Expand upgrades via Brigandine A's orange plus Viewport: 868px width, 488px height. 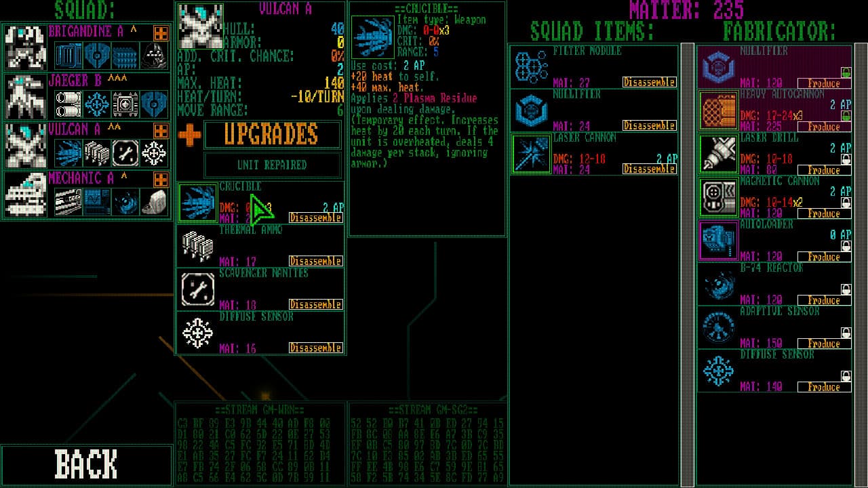[x=161, y=33]
